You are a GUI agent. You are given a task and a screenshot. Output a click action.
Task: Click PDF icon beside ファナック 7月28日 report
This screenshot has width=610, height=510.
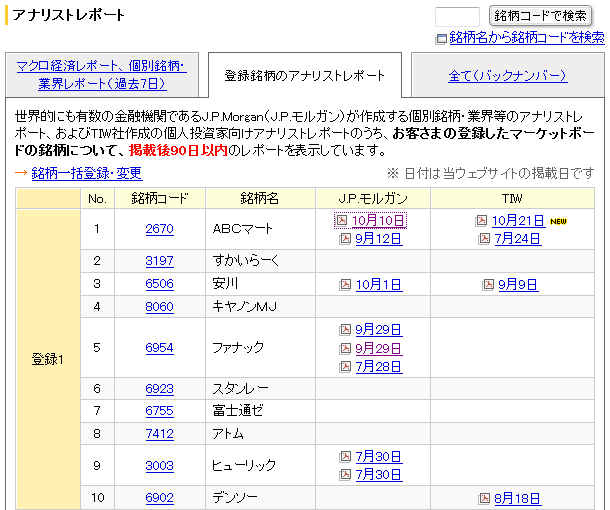(x=345, y=366)
